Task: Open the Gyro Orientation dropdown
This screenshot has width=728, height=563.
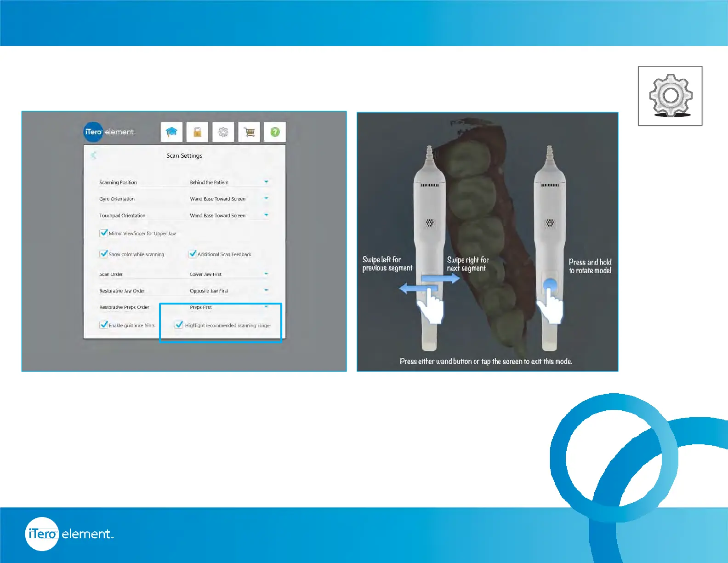Action: point(266,199)
